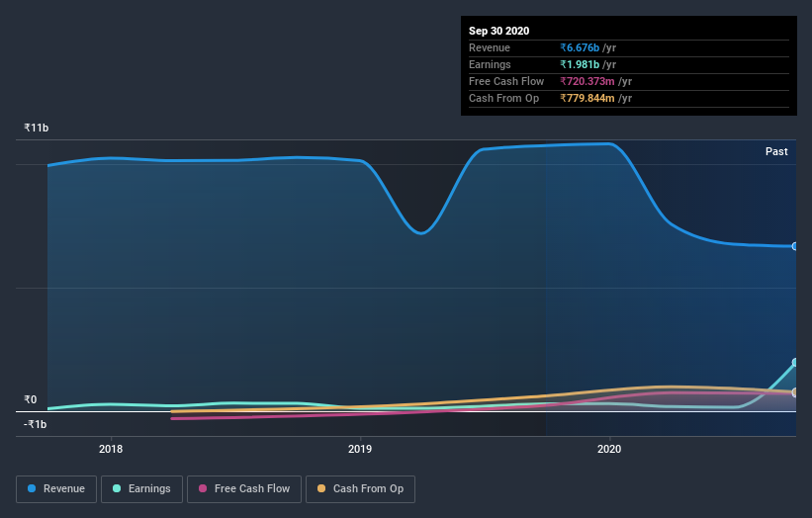Toggle the Revenue legend button
Image resolution: width=812 pixels, height=518 pixels.
[56, 489]
